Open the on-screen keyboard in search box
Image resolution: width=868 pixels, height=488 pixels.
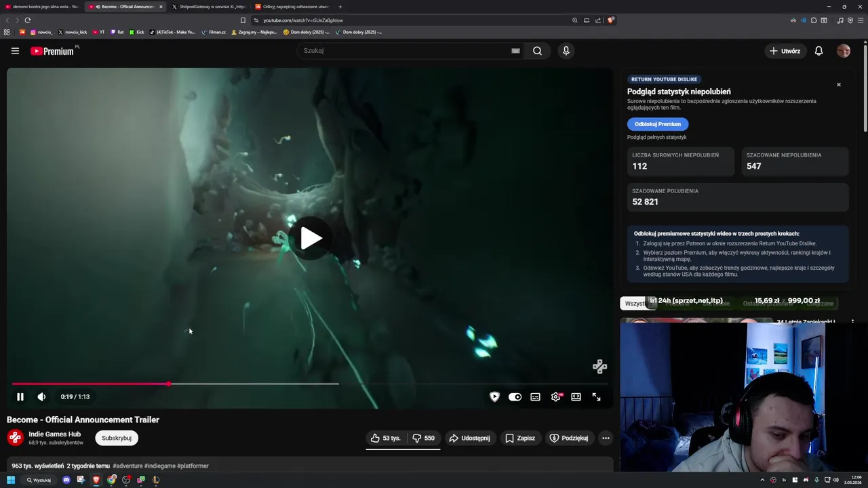[515, 51]
